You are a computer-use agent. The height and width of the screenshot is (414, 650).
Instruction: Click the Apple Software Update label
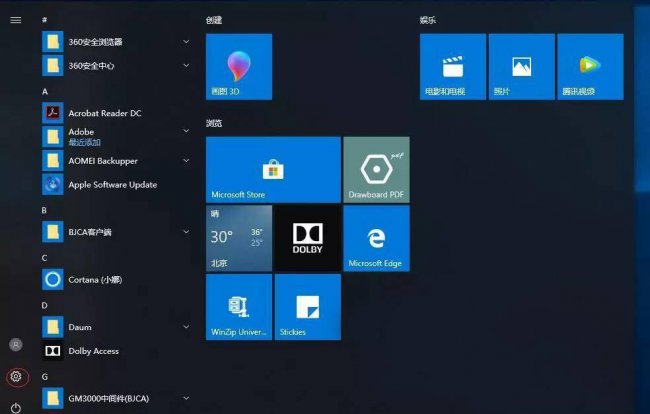tap(113, 185)
